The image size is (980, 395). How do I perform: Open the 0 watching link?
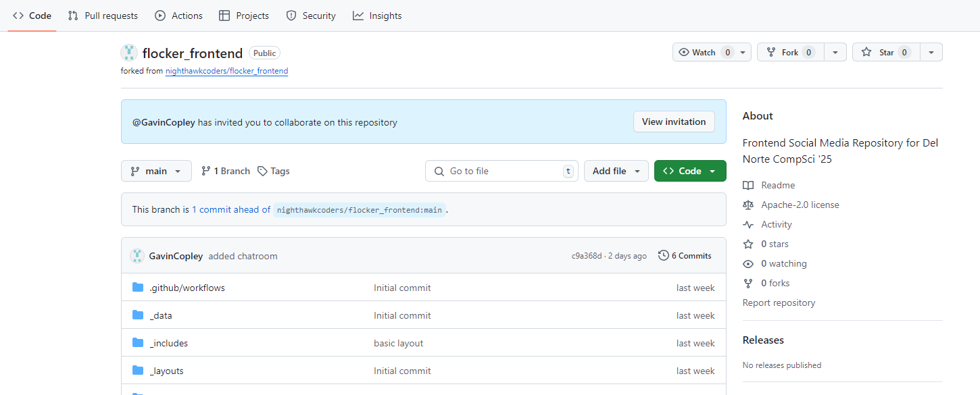pyautogui.click(x=784, y=263)
